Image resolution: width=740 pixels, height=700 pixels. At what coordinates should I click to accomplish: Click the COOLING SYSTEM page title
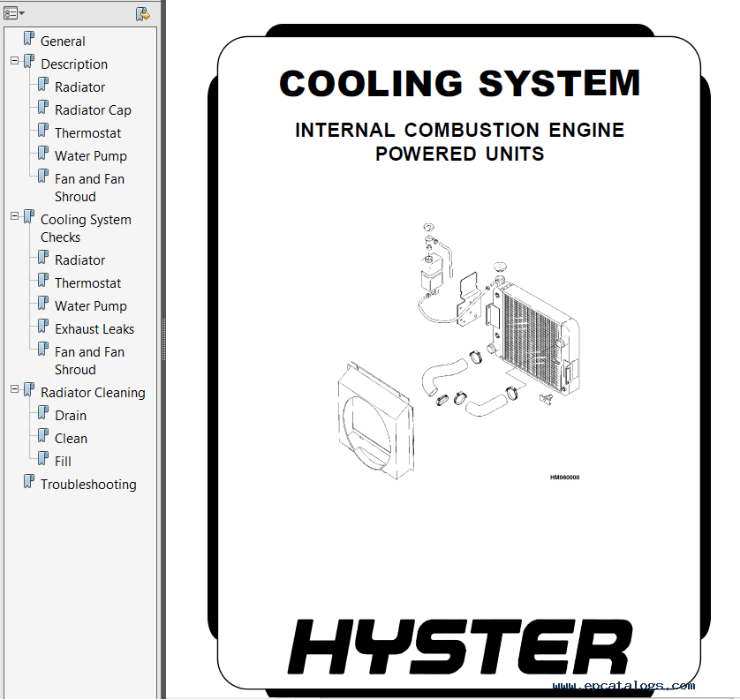[460, 84]
